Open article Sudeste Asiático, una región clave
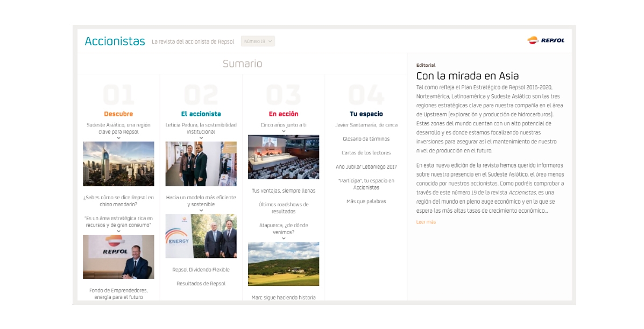Screen dimensions: 644x329 118,128
